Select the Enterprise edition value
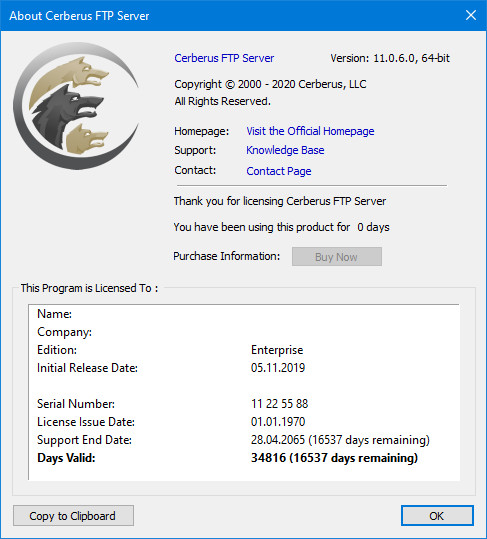 click(x=277, y=350)
